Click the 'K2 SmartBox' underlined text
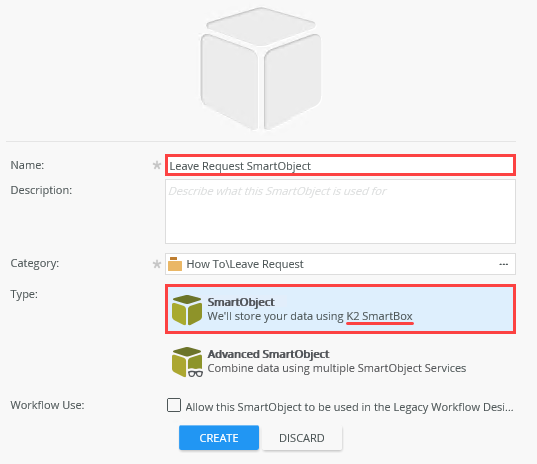Screen dimensions: 537x464 (x=379, y=316)
